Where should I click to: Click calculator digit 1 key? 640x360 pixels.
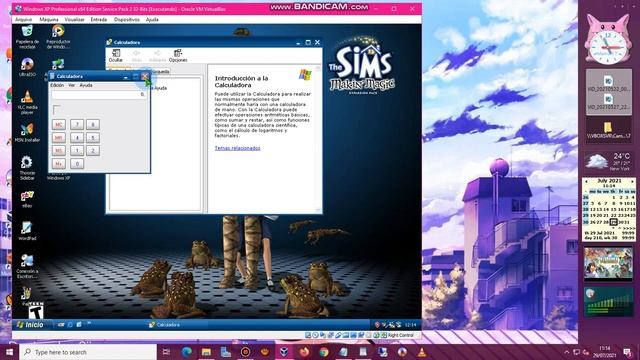click(x=77, y=151)
